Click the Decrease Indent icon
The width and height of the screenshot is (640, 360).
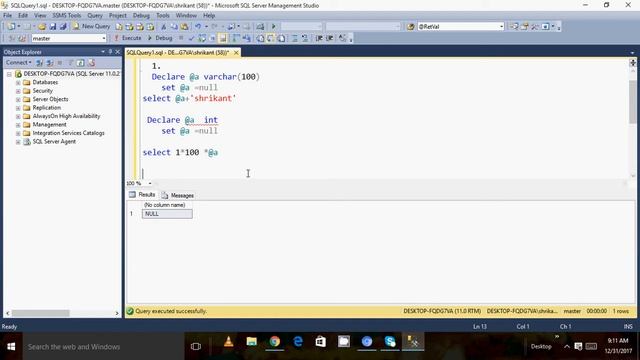(319, 38)
